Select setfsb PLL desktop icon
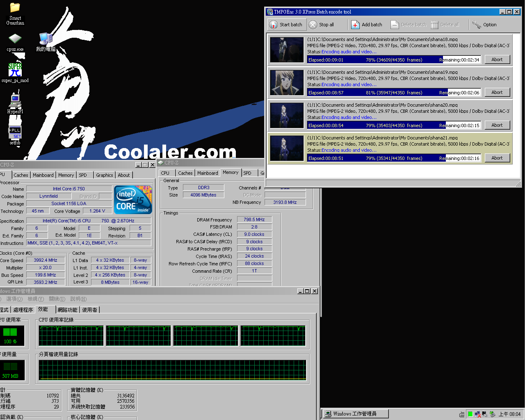Viewport: 525px width, 420px height. (15, 135)
